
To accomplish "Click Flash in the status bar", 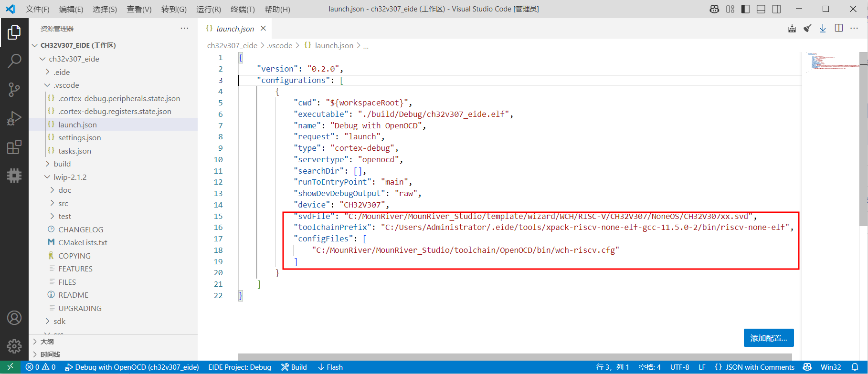I will tap(330, 367).
